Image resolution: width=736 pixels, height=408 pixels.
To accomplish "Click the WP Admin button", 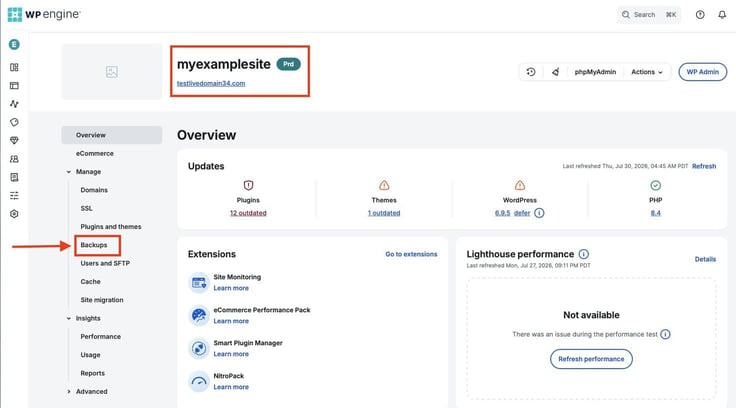I will click(x=703, y=72).
